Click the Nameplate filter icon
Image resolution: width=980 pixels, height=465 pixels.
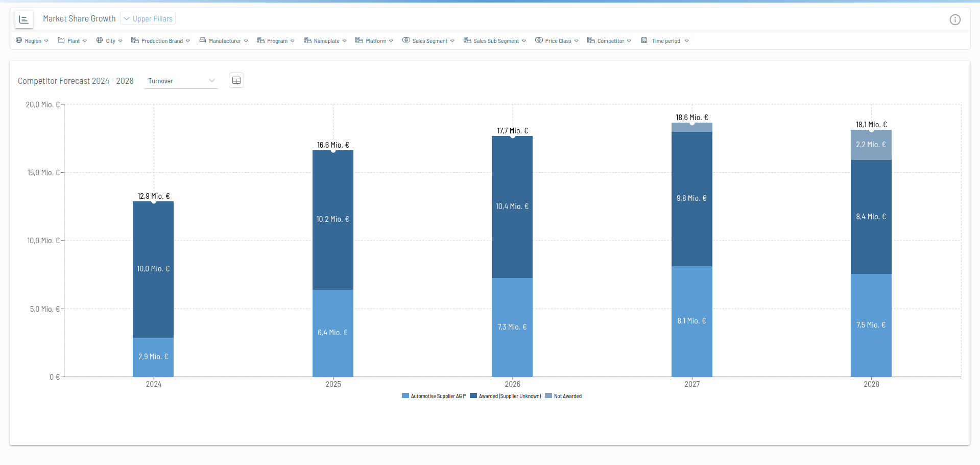click(x=307, y=40)
